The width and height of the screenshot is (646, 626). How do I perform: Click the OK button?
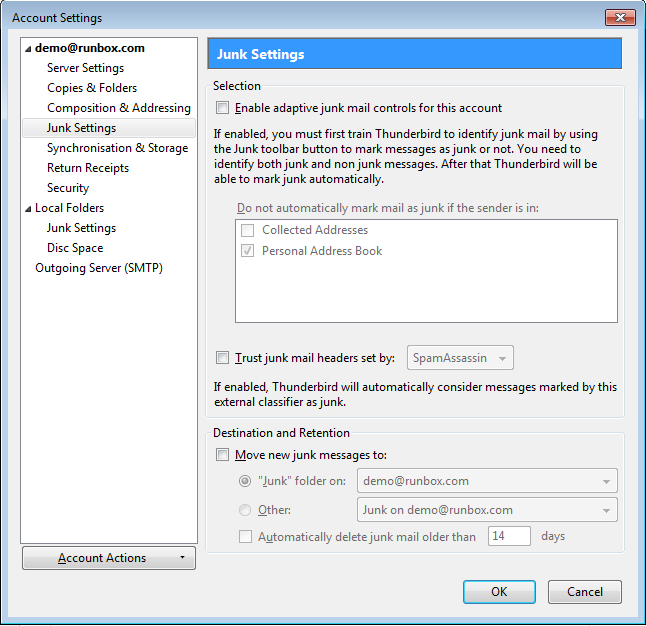[499, 592]
